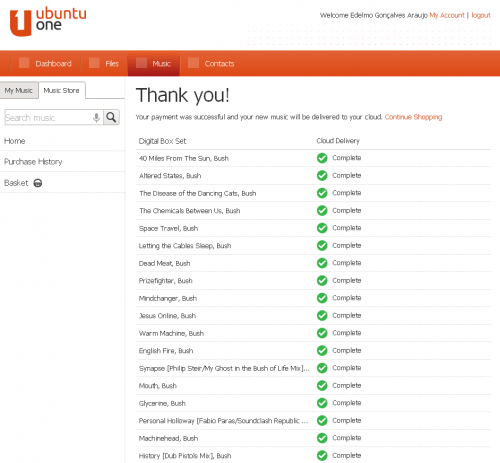Open the My Account link

(447, 15)
